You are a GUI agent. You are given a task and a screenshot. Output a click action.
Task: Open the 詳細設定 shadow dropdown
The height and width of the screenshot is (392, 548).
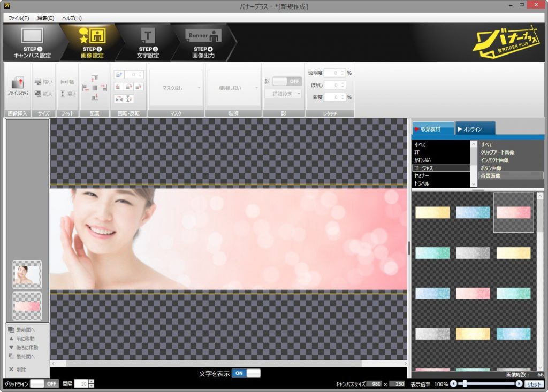click(283, 94)
